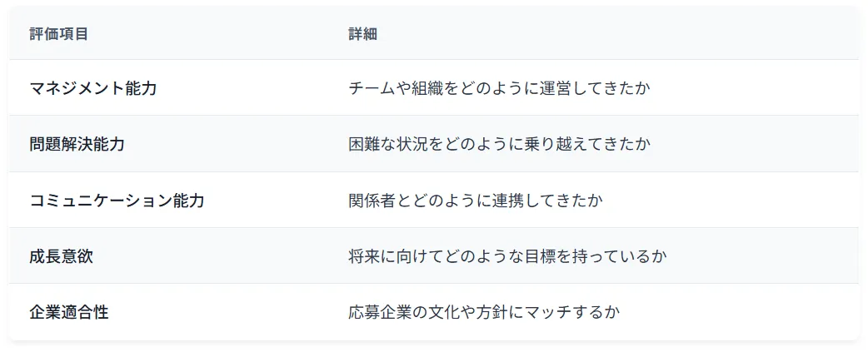The image size is (868, 352).
Task: Click the detail text ending with 持っているか
Action: pos(507,256)
